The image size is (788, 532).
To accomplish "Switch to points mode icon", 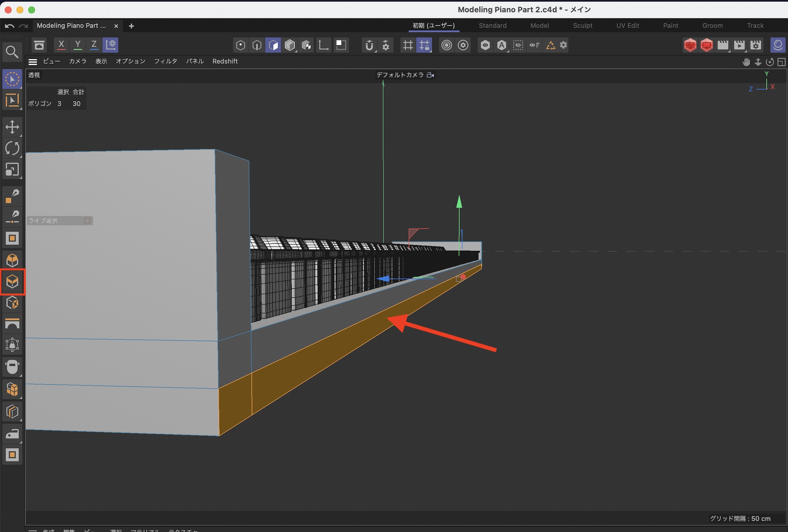I will 240,45.
